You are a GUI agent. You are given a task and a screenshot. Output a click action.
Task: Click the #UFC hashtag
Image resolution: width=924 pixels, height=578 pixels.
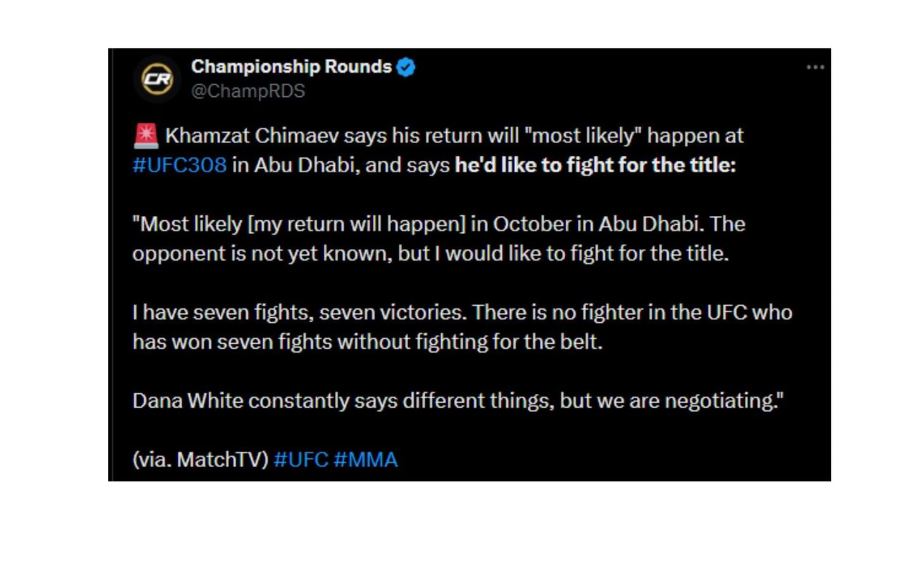tap(301, 460)
